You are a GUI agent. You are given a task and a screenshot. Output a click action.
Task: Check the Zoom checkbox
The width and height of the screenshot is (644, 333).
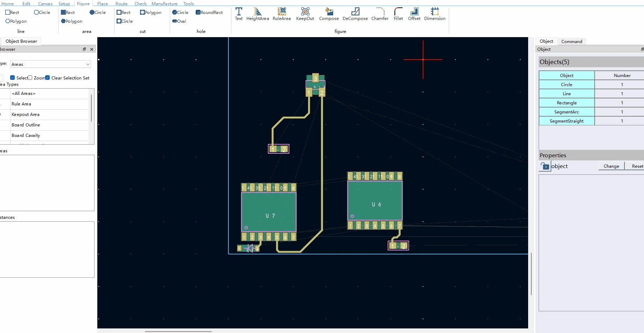click(30, 77)
